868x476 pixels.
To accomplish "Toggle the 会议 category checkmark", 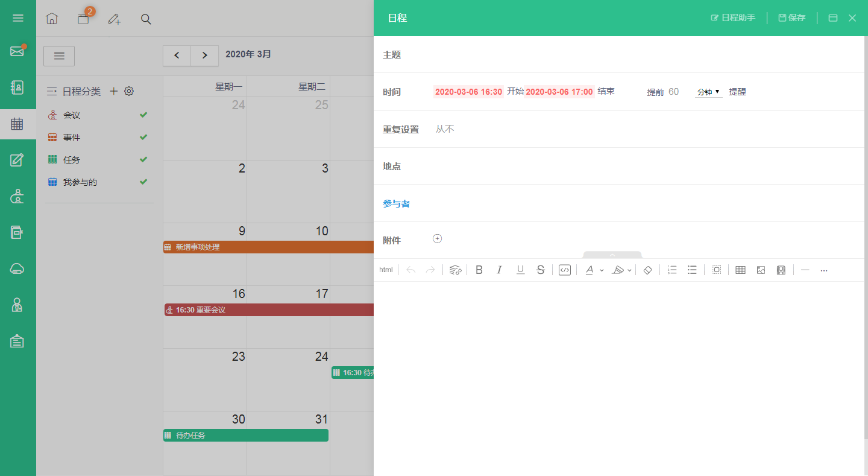I will click(143, 115).
